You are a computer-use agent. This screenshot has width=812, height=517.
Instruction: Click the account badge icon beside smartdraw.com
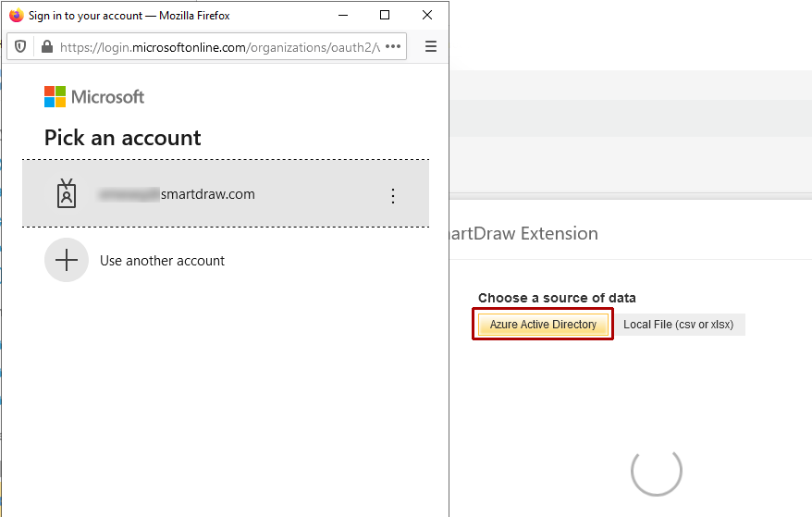pos(67,194)
